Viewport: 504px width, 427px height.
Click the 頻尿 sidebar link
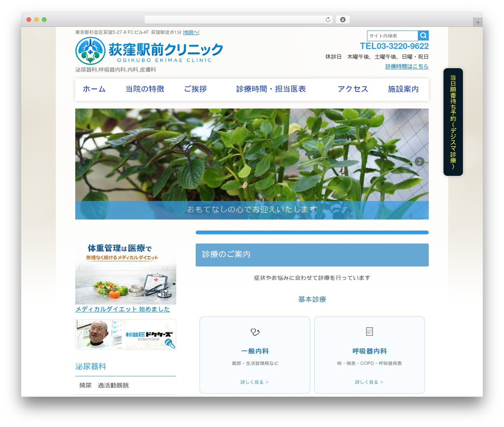pyautogui.click(x=85, y=385)
